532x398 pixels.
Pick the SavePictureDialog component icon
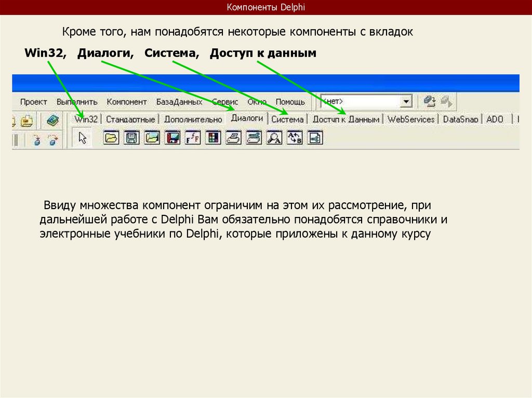click(172, 138)
